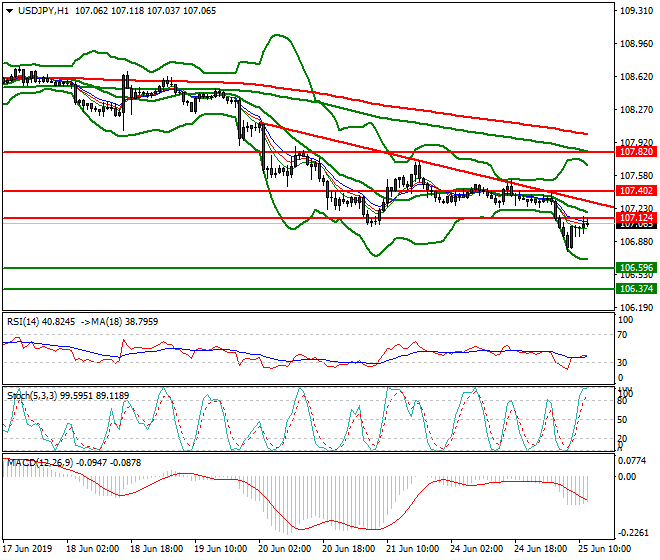Click the 20 Jun 02:00 time axis label

[285, 549]
